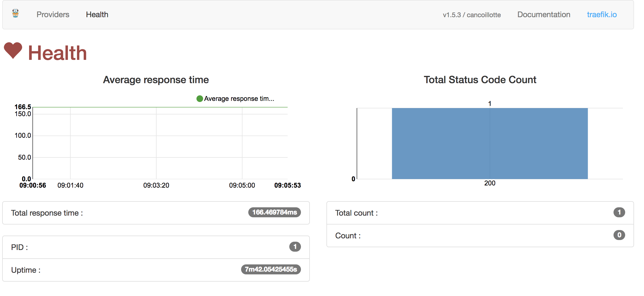
Task: Click the Average response tim... legend label
Action: 239,99
